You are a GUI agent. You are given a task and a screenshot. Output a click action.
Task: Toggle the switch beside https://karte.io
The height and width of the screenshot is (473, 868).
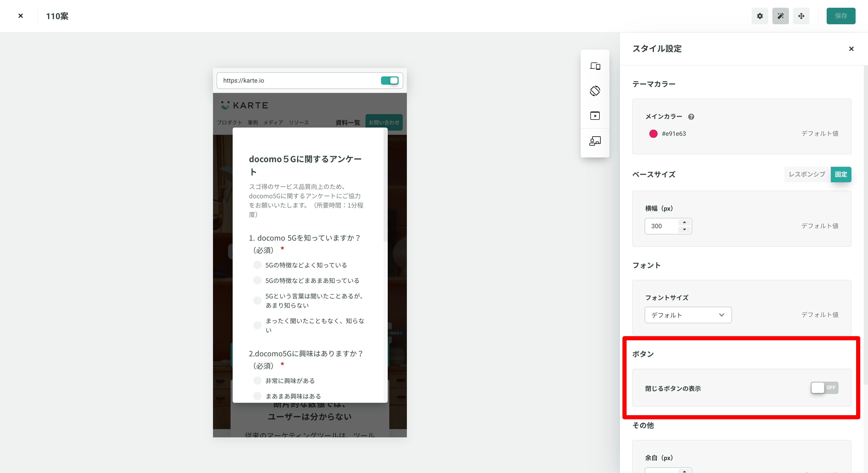[x=390, y=81]
